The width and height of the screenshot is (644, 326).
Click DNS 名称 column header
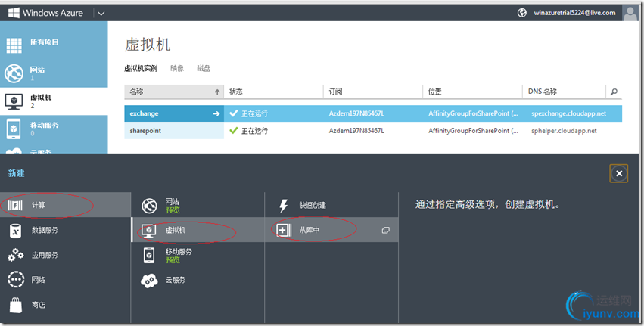[564, 92]
